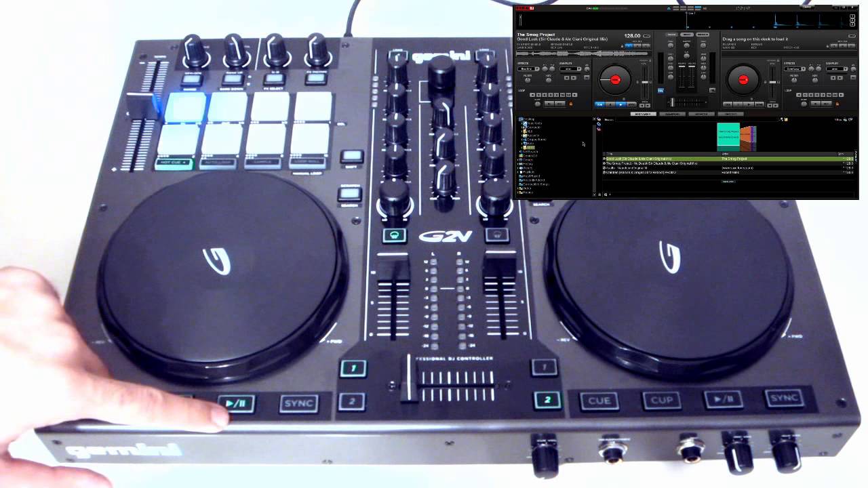Pause the left deck in VirtualDJ

click(610, 104)
